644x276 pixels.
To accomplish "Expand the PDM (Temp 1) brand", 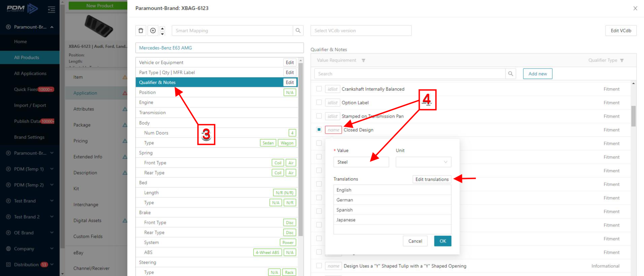I will (52, 169).
